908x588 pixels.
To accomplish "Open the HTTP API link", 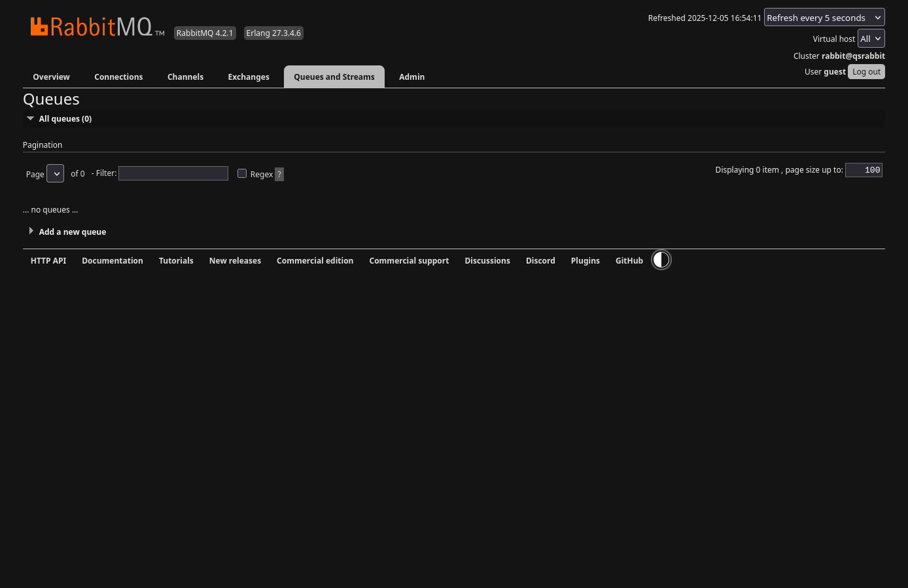I will point(48,261).
